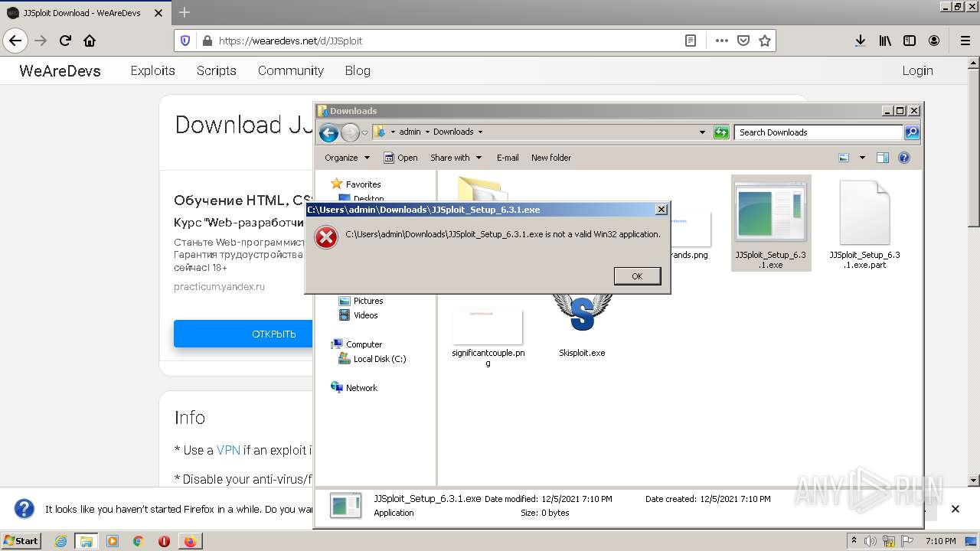Open the page actions three-dot menu

(721, 41)
